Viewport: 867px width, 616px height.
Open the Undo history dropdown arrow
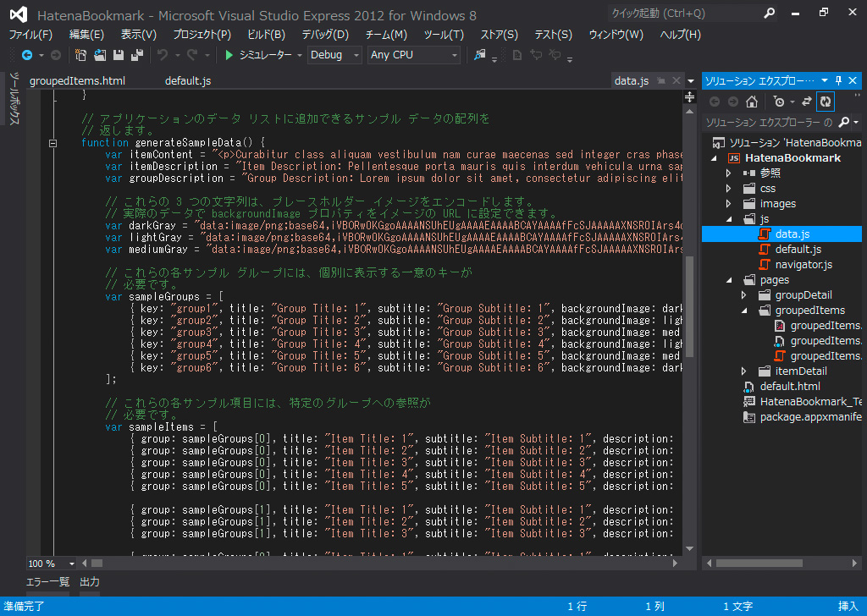178,55
